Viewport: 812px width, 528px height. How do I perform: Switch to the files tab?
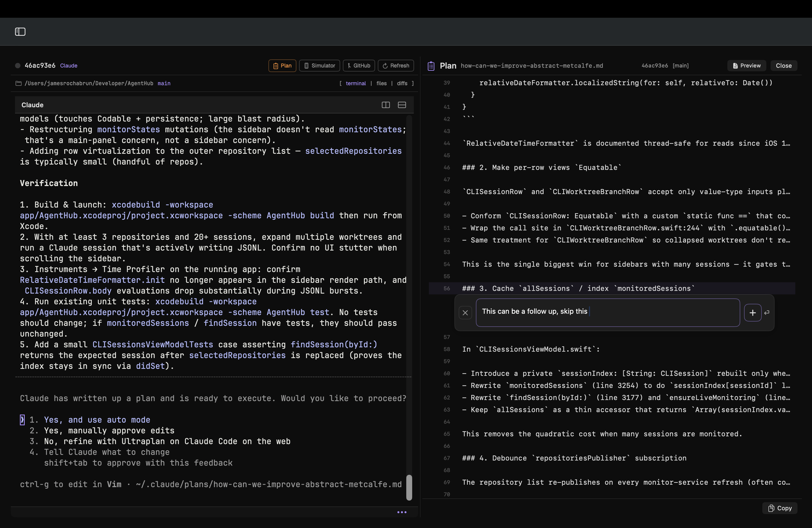click(x=382, y=83)
